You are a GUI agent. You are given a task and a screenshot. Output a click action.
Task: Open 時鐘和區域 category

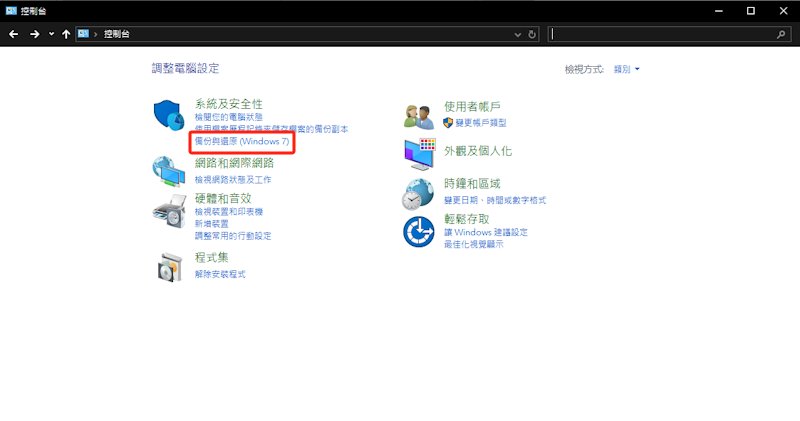(472, 184)
